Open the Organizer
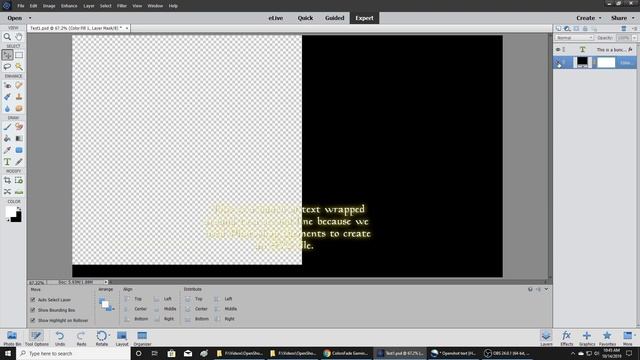Screen dimensions: 640x360 click(x=142, y=338)
